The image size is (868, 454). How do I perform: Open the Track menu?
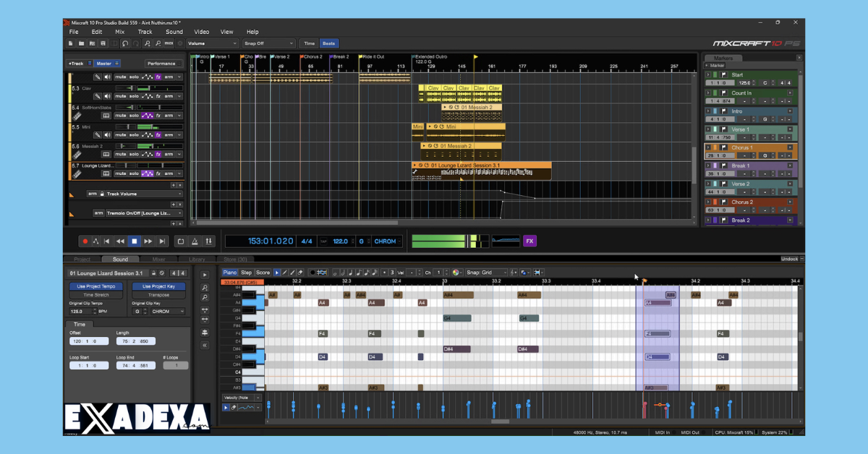click(145, 32)
